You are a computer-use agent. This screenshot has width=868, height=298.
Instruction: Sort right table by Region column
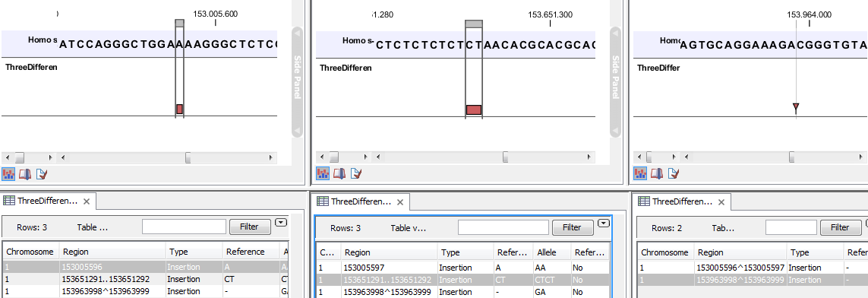740,252
